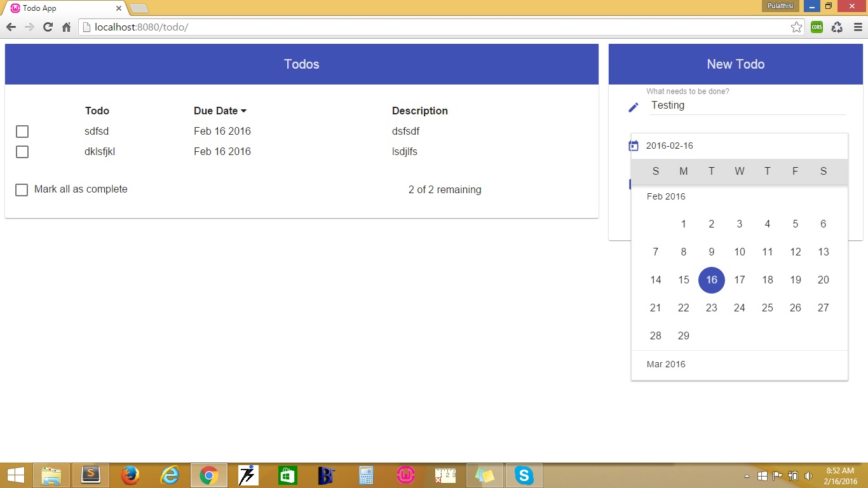The width and height of the screenshot is (868, 488).
Task: Go to the Chrome home page
Action: pyautogui.click(x=66, y=27)
